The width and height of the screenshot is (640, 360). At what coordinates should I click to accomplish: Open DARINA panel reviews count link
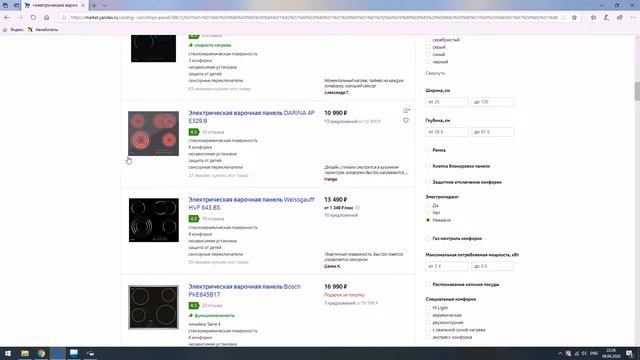coord(213,132)
